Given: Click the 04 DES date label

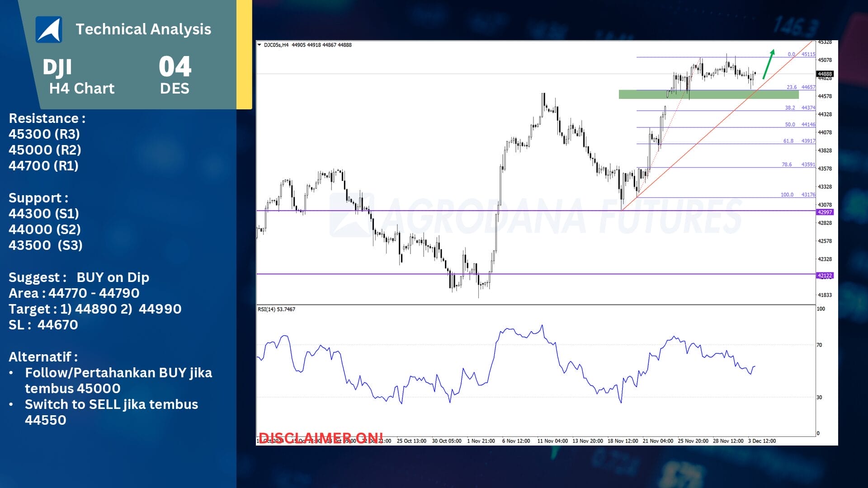Looking at the screenshot, I should click(175, 75).
